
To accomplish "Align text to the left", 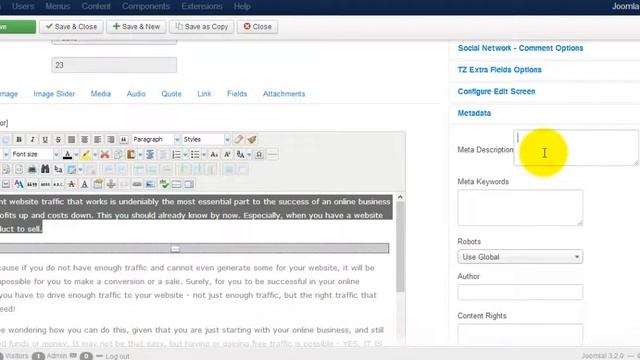I will 97,140.
